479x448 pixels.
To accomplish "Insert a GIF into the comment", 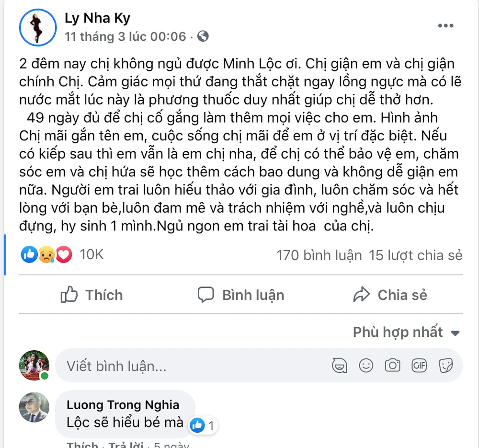I will (419, 366).
